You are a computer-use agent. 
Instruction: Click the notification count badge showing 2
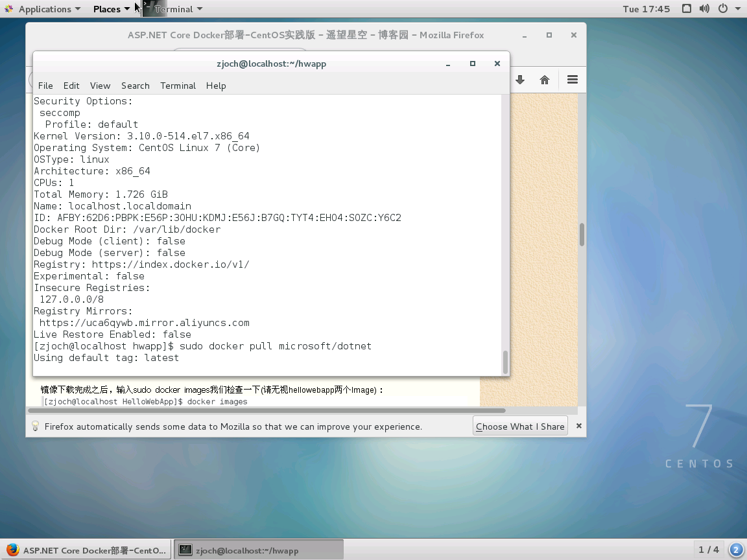[735, 550]
